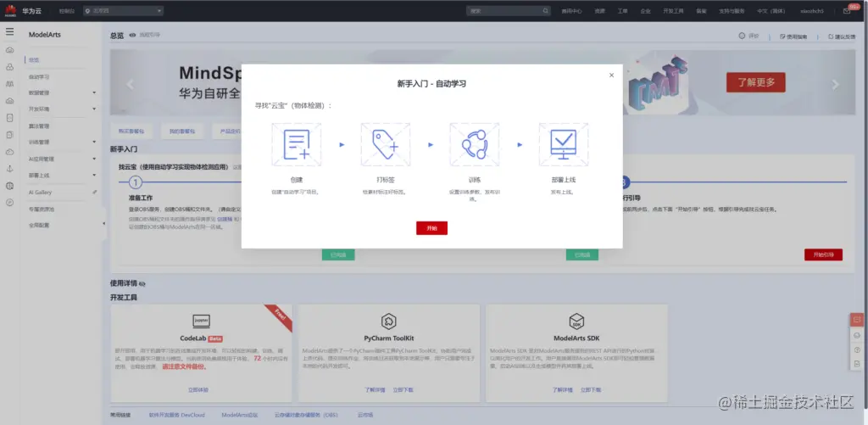Select 自动学习 in the sidebar

[x=39, y=77]
